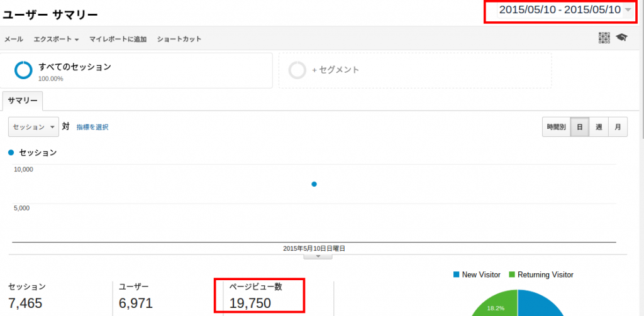Switch graph to 月 view

[x=618, y=128]
